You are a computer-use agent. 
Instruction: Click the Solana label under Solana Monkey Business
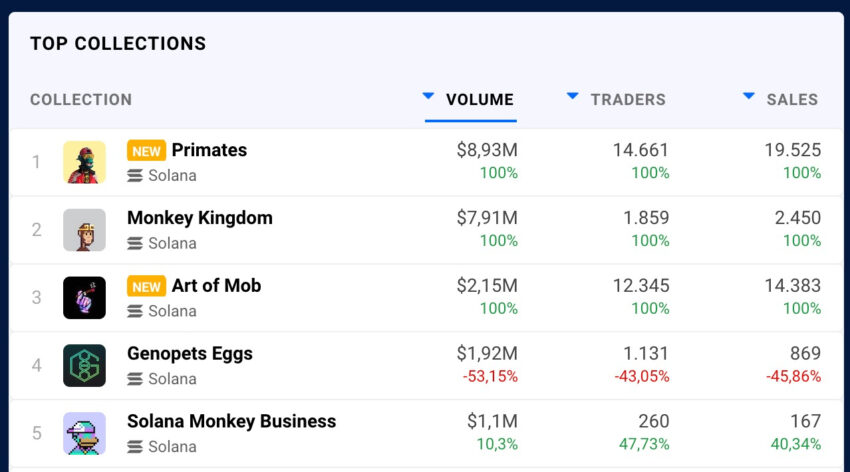(172, 447)
